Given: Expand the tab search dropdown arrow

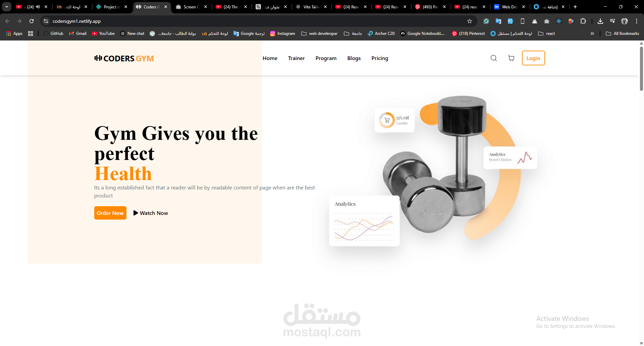Looking at the screenshot, I should (6, 7).
